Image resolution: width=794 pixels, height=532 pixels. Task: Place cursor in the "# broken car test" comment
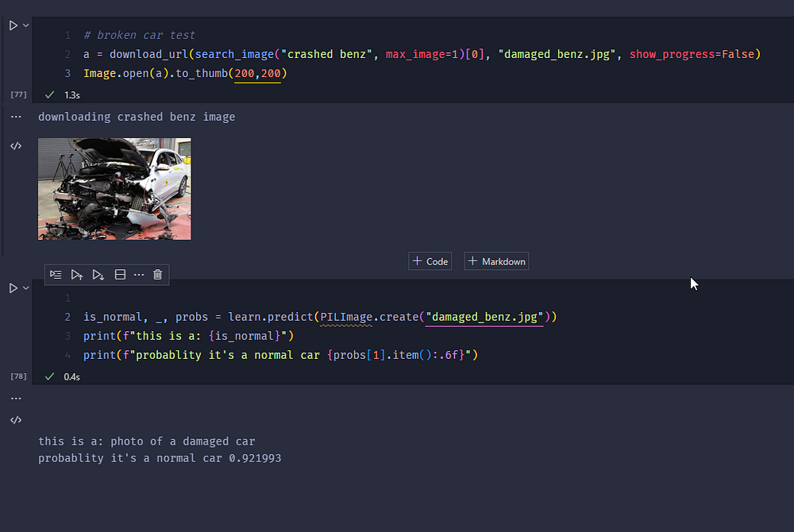pos(139,35)
